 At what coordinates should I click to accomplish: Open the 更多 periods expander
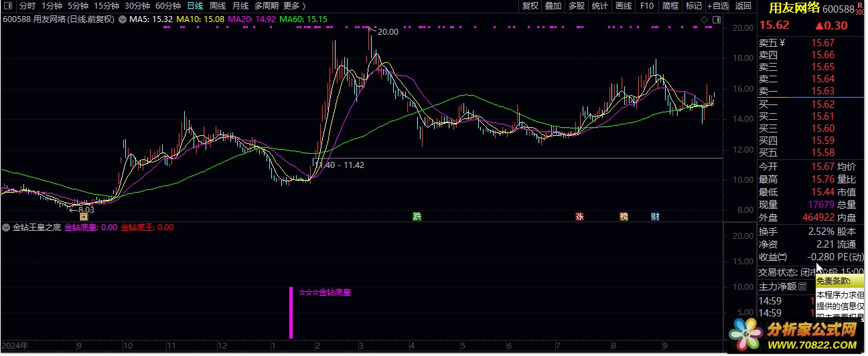[x=295, y=6]
